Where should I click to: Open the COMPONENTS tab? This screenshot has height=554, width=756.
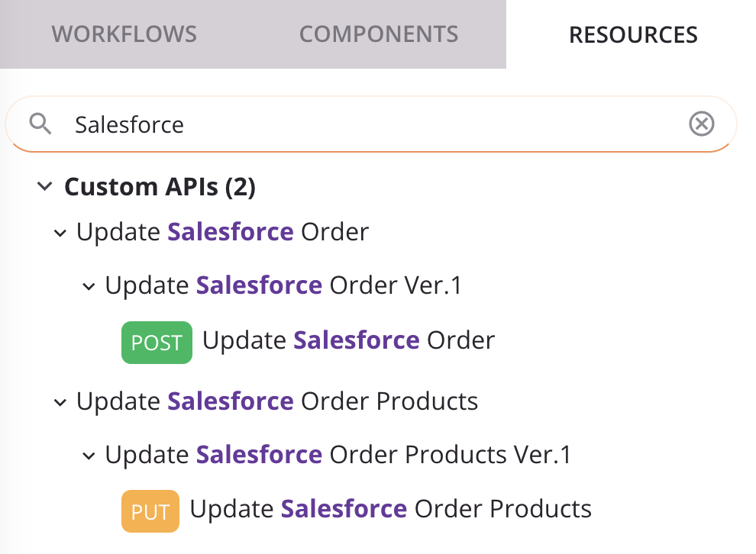click(x=379, y=34)
